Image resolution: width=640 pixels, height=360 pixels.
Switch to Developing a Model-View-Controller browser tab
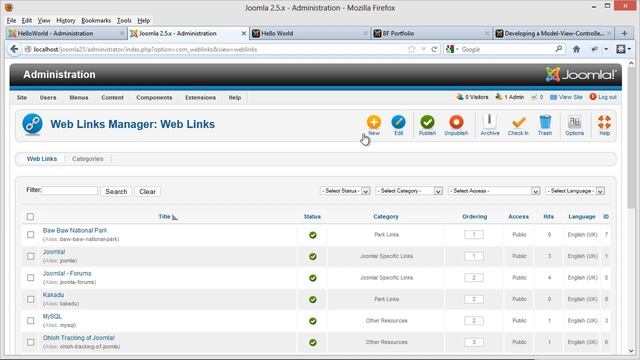(553, 33)
